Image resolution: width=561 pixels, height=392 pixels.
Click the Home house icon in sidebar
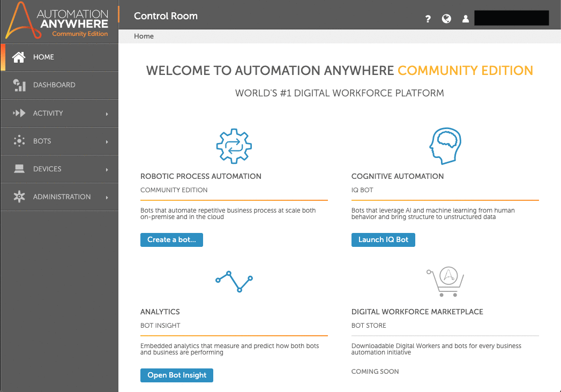(x=19, y=57)
